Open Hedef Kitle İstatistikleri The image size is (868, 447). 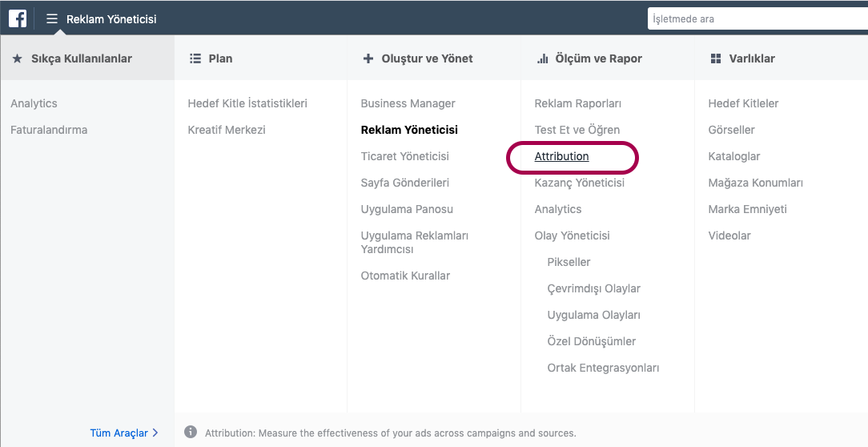247,103
